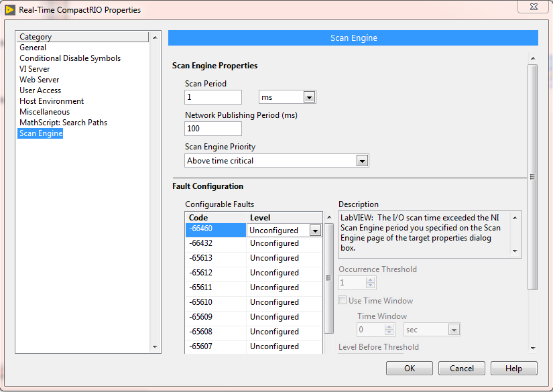The image size is (553, 392).
Task: Select fault code -66460 row
Action: click(x=215, y=230)
